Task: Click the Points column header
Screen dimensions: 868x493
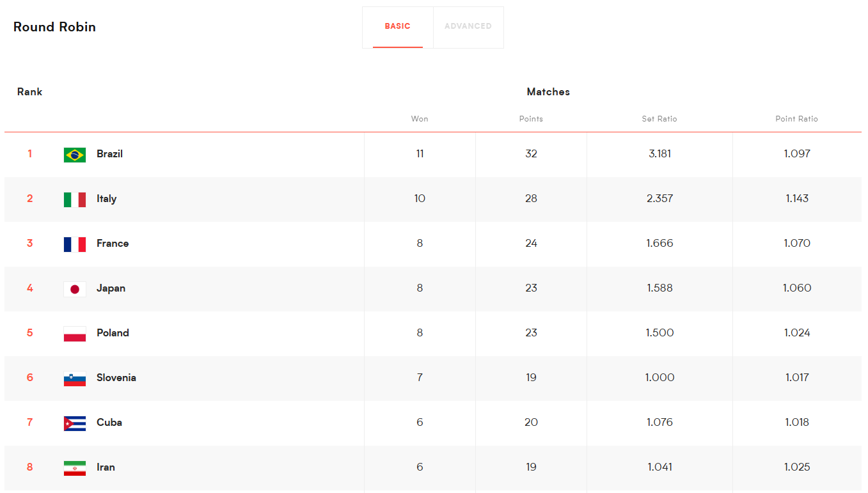Action: click(531, 119)
